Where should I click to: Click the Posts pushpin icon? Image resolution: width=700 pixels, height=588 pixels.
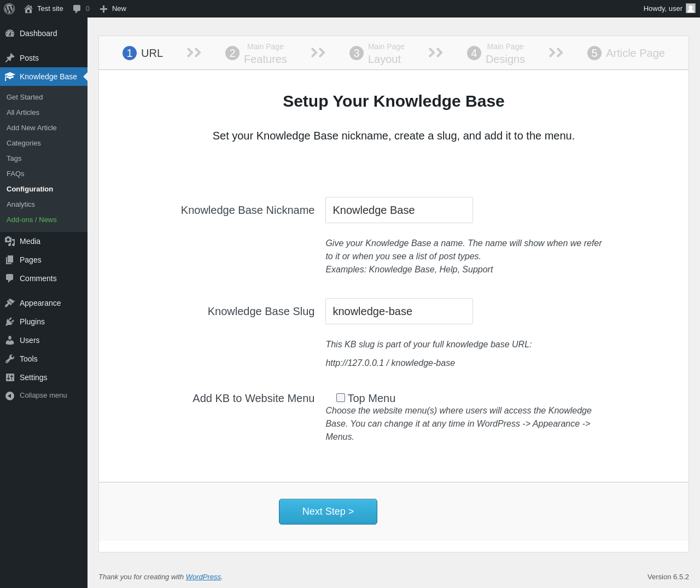point(10,58)
